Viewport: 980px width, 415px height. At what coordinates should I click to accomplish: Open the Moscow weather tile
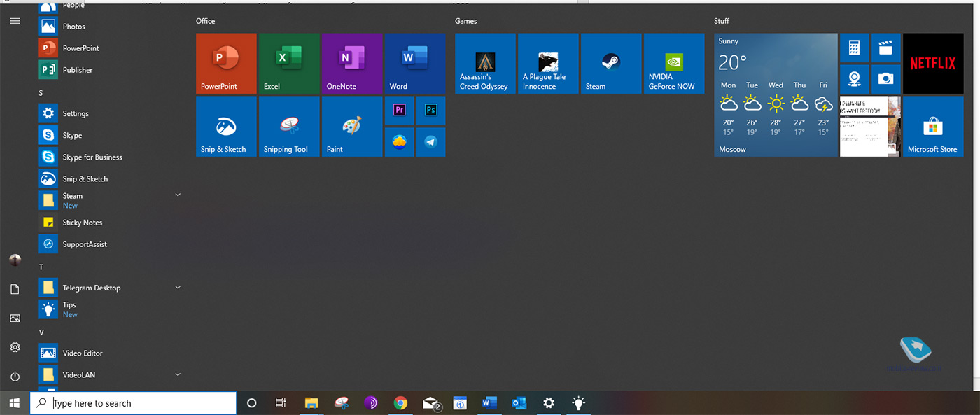pyautogui.click(x=776, y=94)
